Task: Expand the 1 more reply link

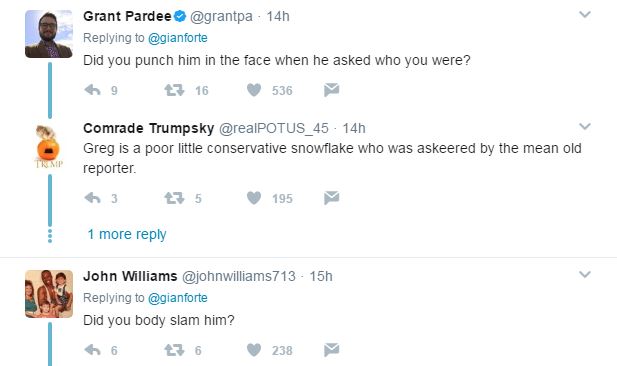Action: coord(127,235)
